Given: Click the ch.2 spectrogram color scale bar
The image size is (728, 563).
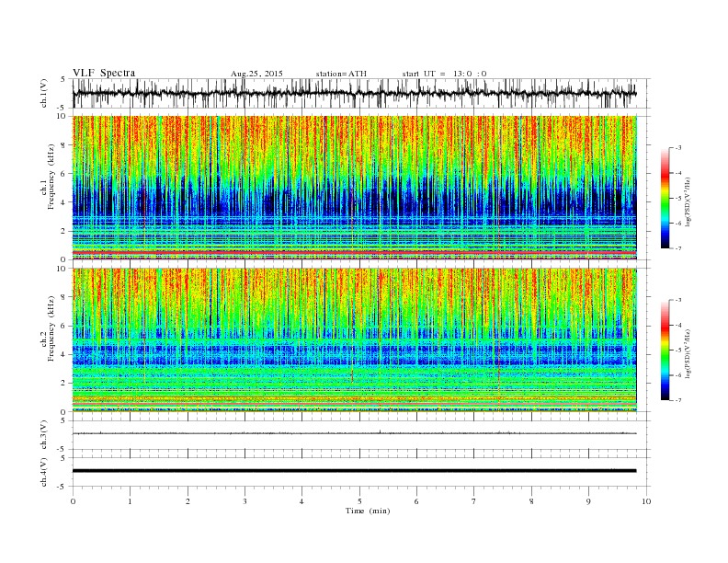Looking at the screenshot, I should (665, 350).
